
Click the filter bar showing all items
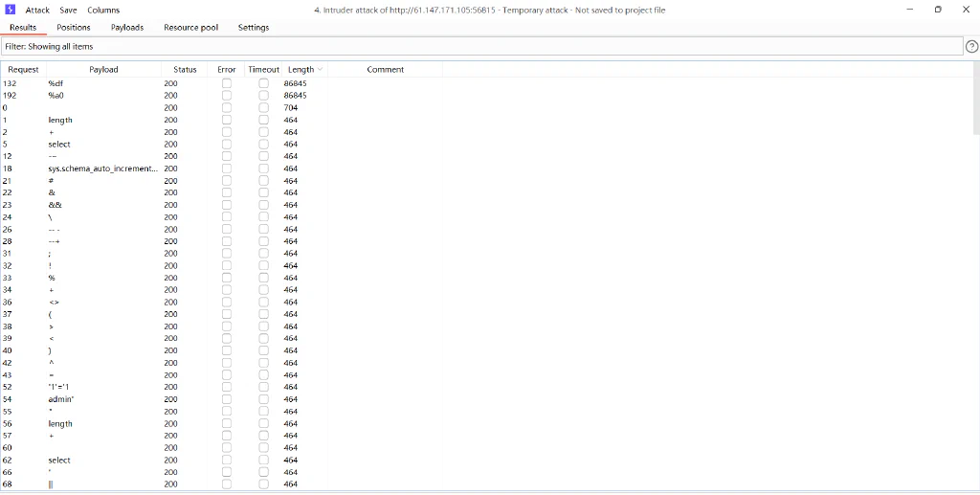(482, 46)
